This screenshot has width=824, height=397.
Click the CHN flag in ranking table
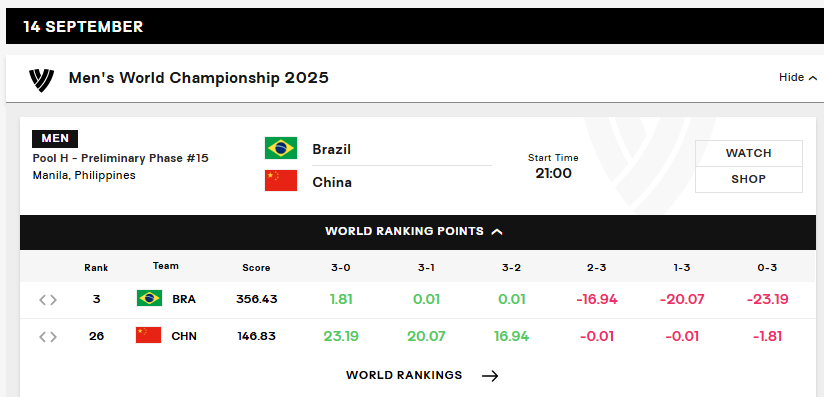tap(149, 335)
